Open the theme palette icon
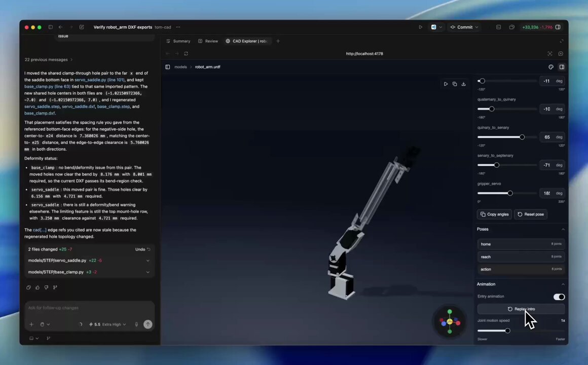 pos(551,67)
